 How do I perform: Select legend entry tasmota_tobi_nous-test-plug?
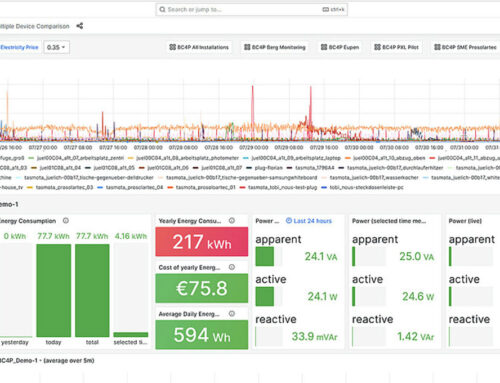282,187
